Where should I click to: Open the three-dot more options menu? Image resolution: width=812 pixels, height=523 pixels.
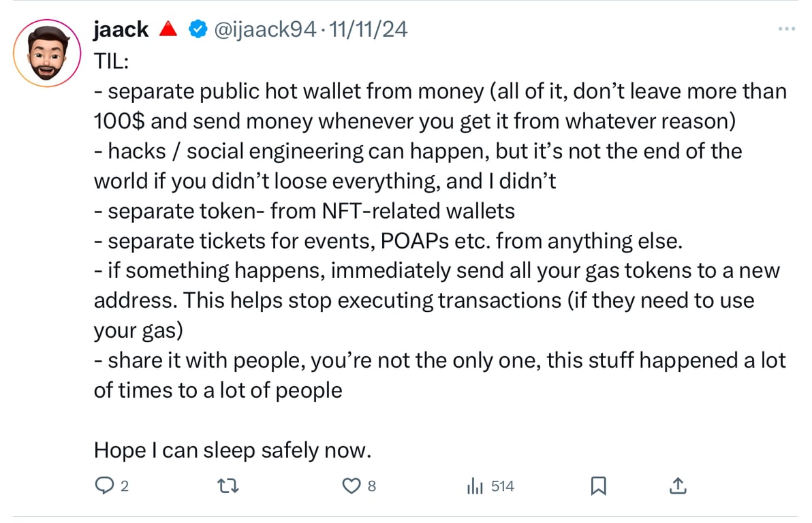786,29
